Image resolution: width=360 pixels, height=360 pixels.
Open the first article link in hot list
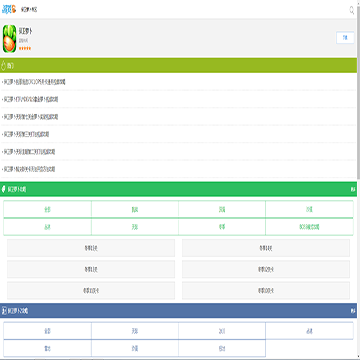(x=34, y=82)
